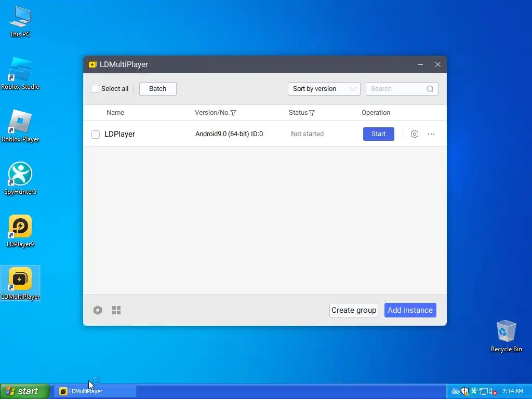The height and width of the screenshot is (399, 532).
Task: Filter by Status funnel icon
Action: click(x=312, y=113)
